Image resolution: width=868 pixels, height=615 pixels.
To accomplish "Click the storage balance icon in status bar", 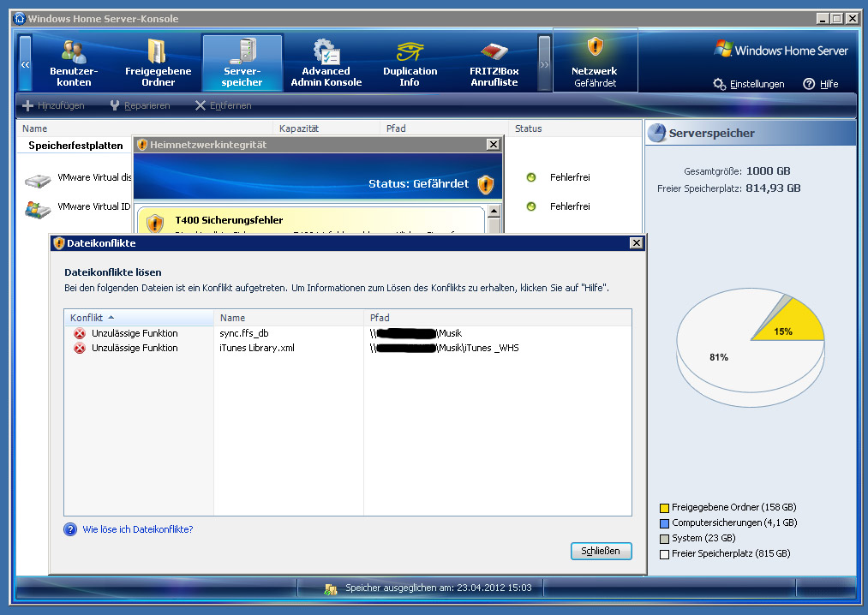I will 331,589.
